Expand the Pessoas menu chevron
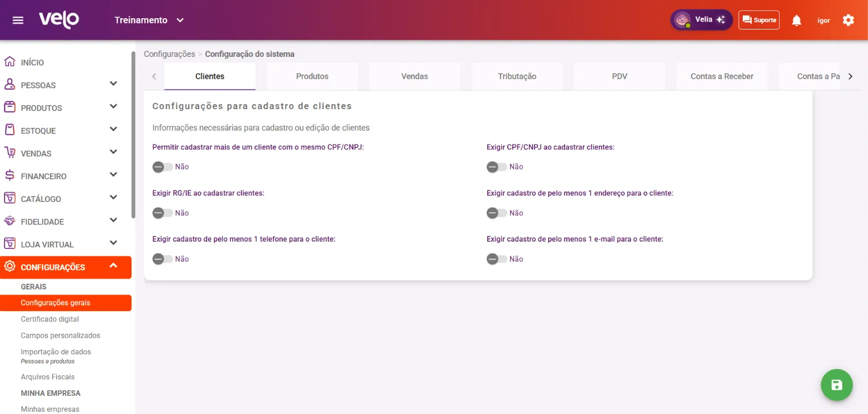868x414 pixels. (x=113, y=84)
